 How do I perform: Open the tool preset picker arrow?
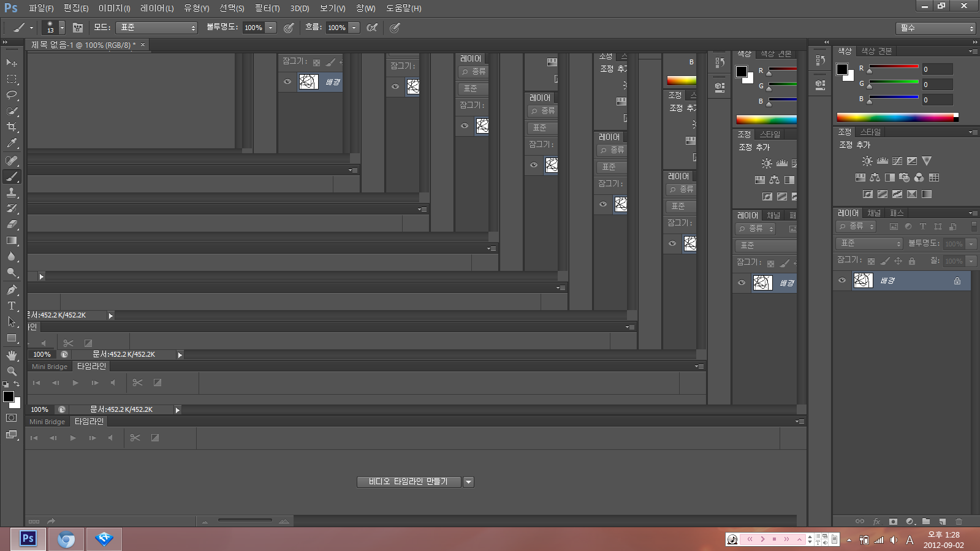click(x=31, y=28)
